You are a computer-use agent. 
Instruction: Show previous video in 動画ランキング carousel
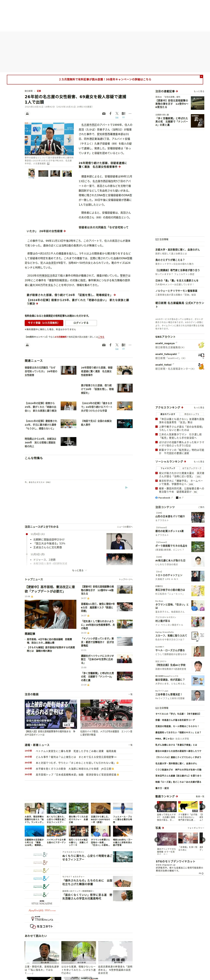pyautogui.click(x=157, y=807)
